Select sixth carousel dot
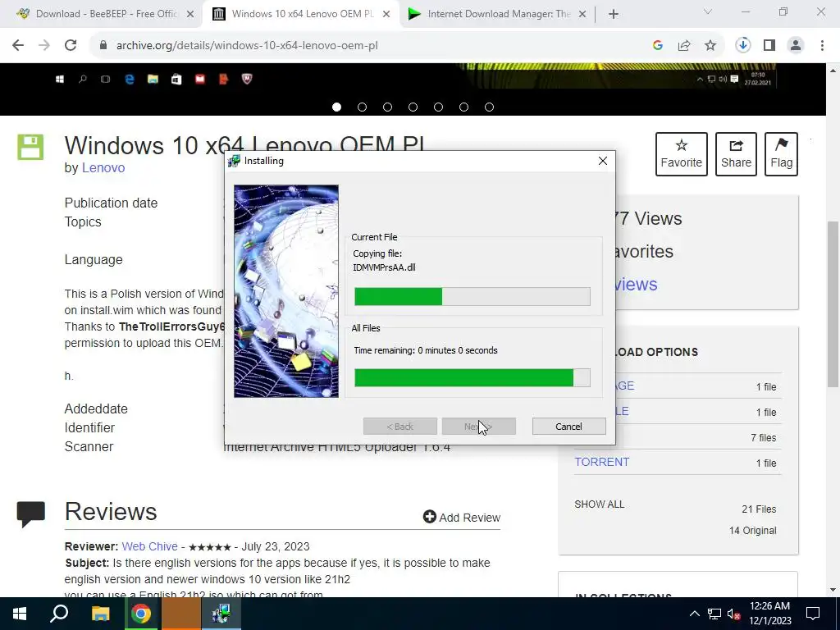 (464, 107)
